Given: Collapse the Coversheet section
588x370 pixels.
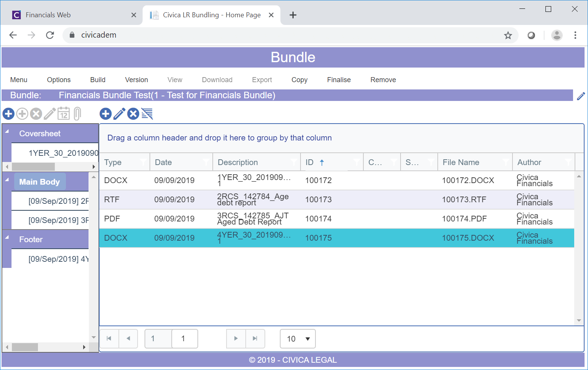Looking at the screenshot, I should tap(7, 131).
